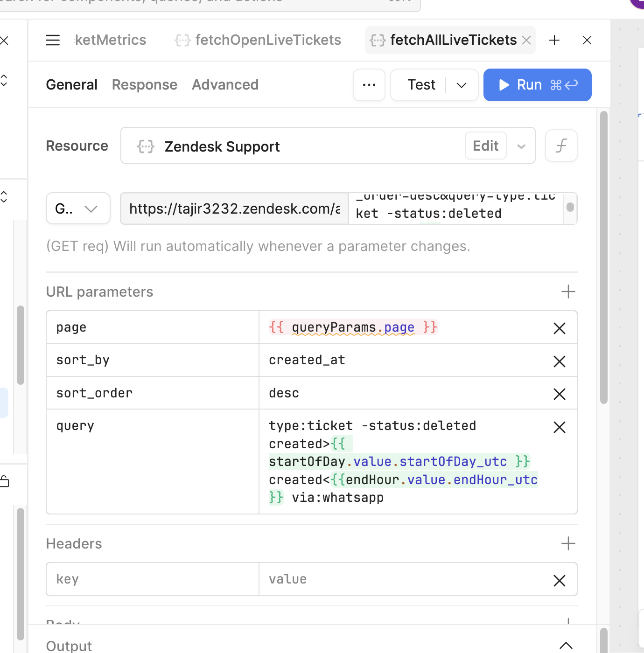Expand the Test button dropdown arrow
The image size is (644, 653).
pos(462,85)
